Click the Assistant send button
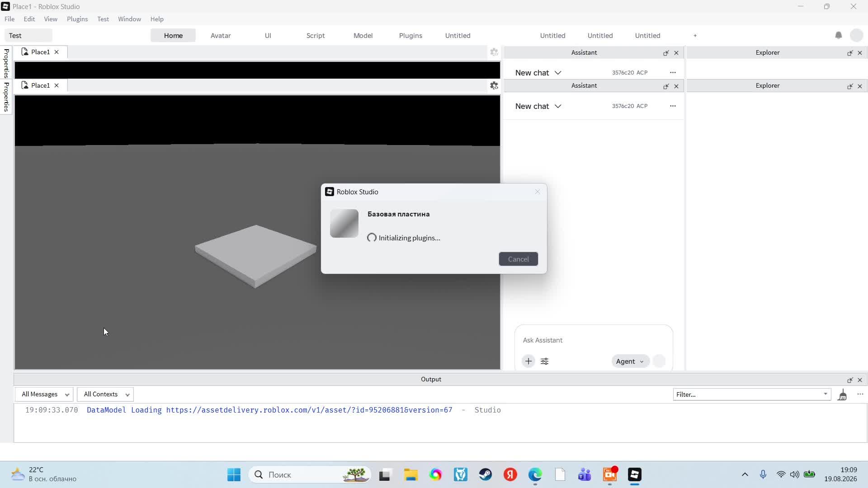The height and width of the screenshot is (488, 868). coord(659,361)
